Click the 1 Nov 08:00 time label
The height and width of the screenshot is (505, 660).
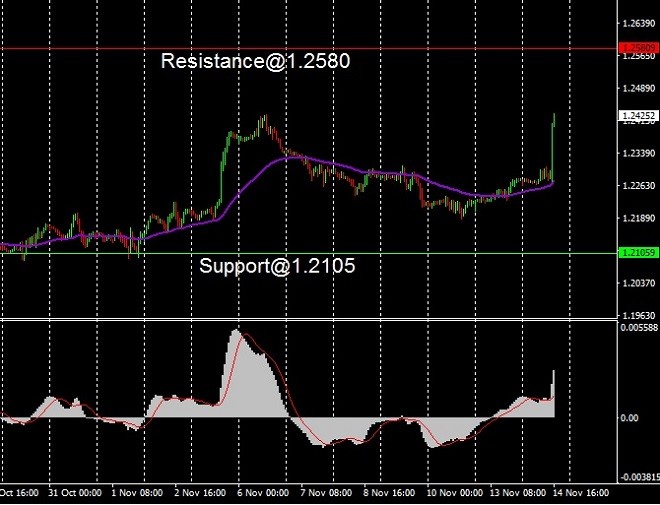pos(137,493)
